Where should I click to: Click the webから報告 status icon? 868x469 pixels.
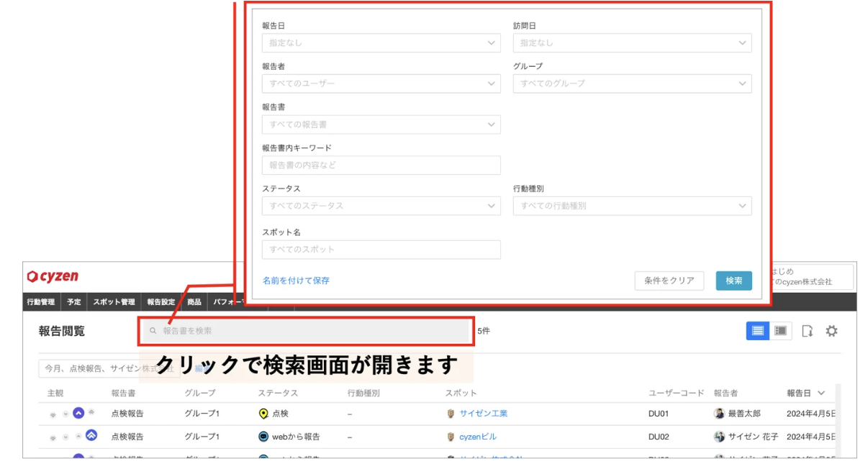click(x=263, y=437)
